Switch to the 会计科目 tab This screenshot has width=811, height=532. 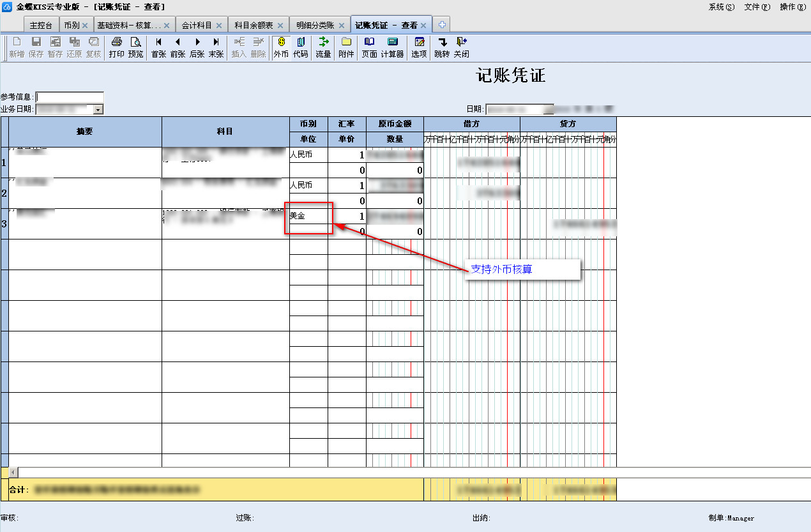[197, 26]
